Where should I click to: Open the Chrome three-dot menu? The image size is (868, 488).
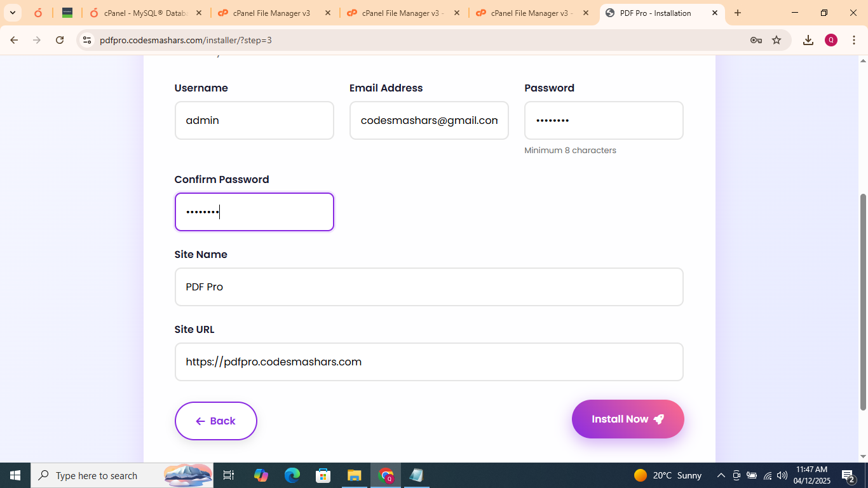coord(853,40)
